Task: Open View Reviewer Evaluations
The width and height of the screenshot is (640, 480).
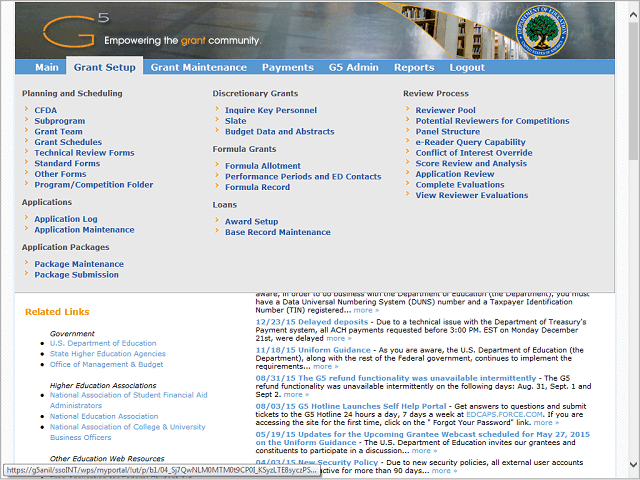Action: 472,195
